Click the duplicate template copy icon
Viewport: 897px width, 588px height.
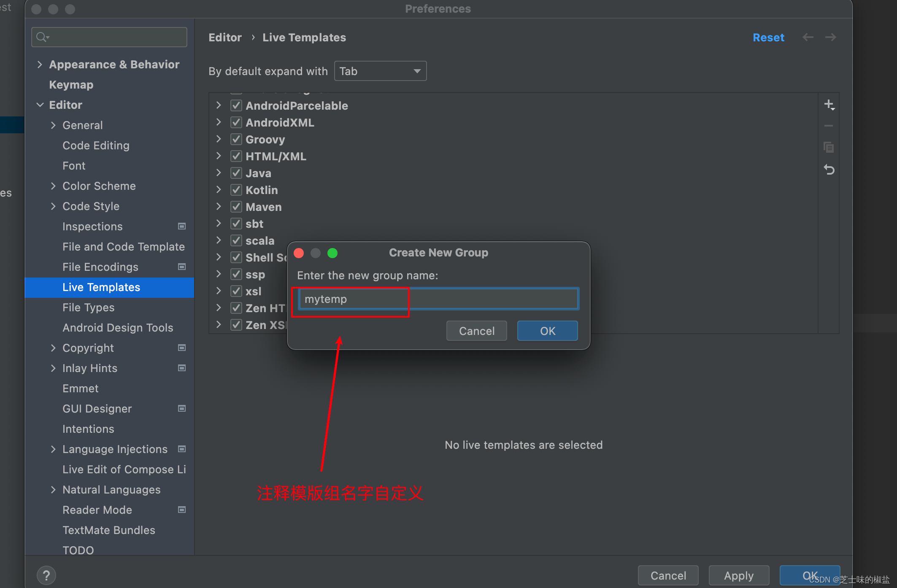coord(829,147)
